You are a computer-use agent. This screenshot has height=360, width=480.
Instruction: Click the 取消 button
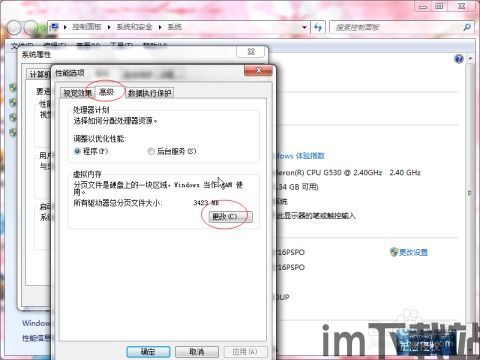pos(197,352)
